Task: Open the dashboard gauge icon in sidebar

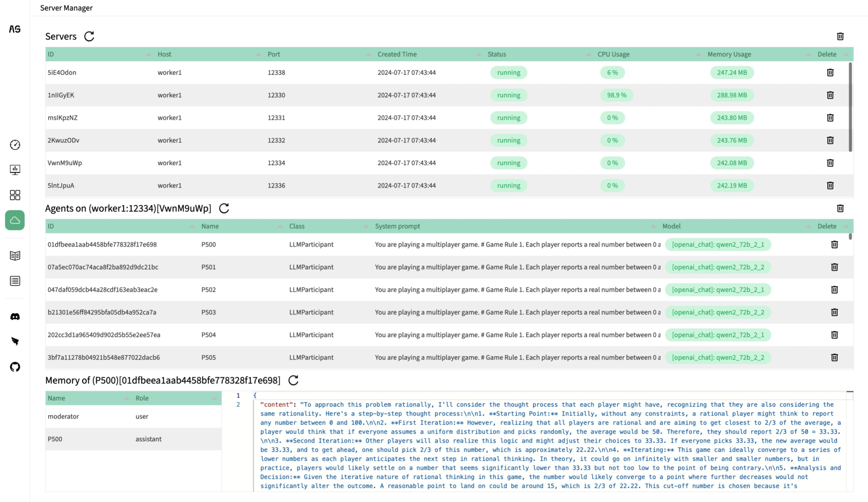Action: pos(15,145)
